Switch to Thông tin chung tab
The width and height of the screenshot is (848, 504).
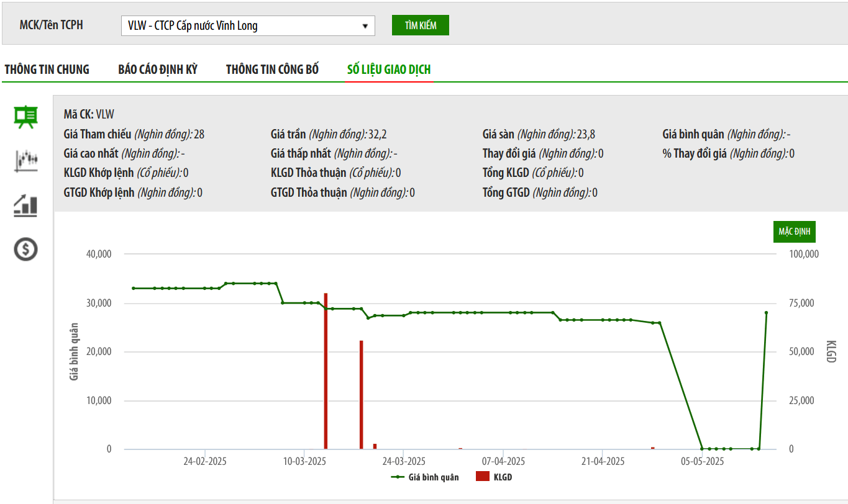(47, 70)
